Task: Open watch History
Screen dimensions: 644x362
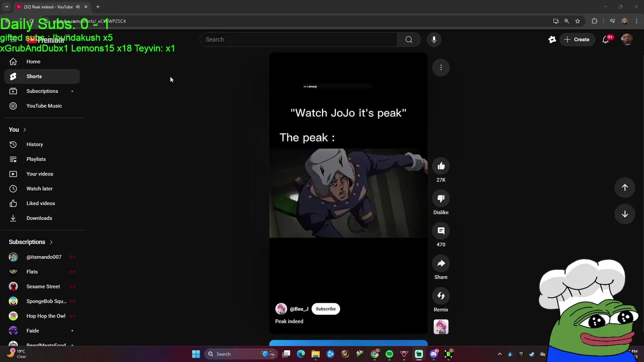Action: [x=42, y=144]
